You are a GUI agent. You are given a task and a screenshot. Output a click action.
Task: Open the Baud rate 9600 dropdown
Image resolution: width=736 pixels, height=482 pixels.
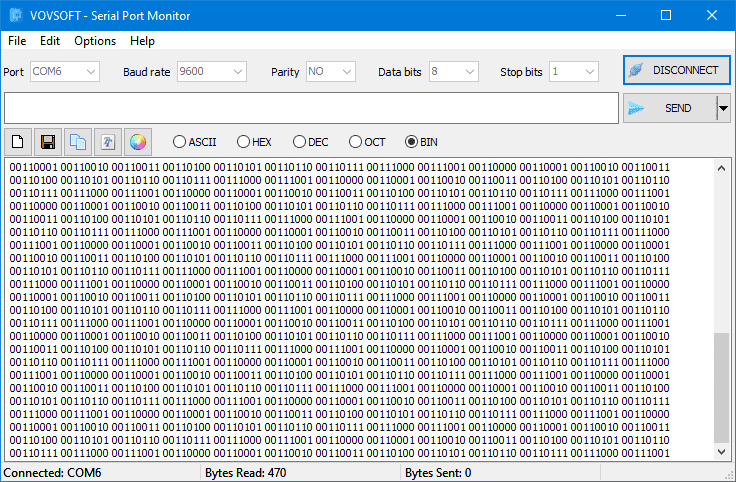coord(212,72)
